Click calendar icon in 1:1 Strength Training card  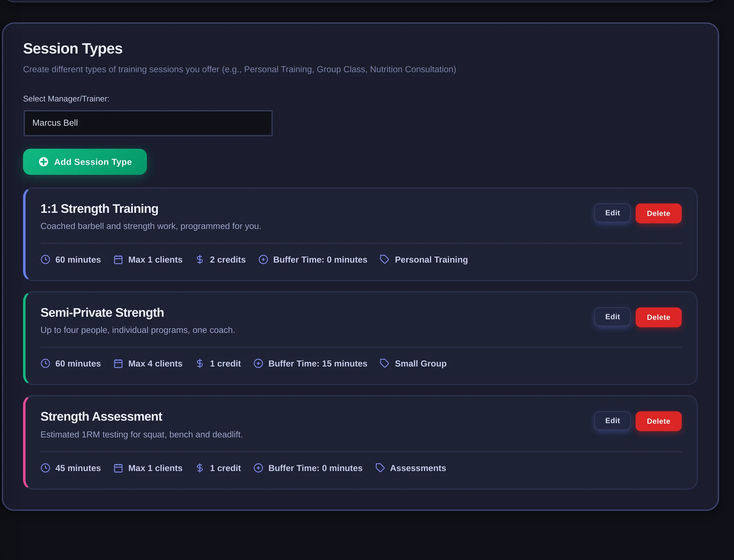click(x=118, y=259)
